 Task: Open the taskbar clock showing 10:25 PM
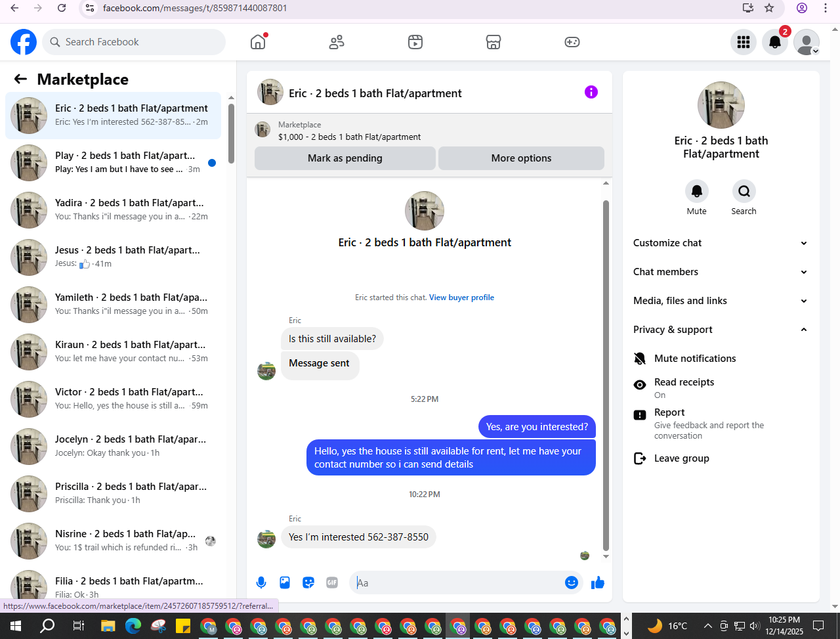coord(784,625)
